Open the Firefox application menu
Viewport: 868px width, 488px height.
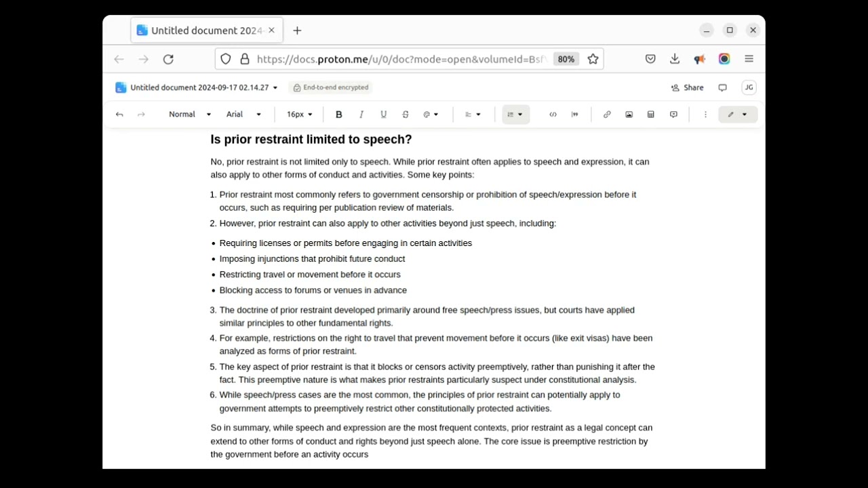click(749, 59)
